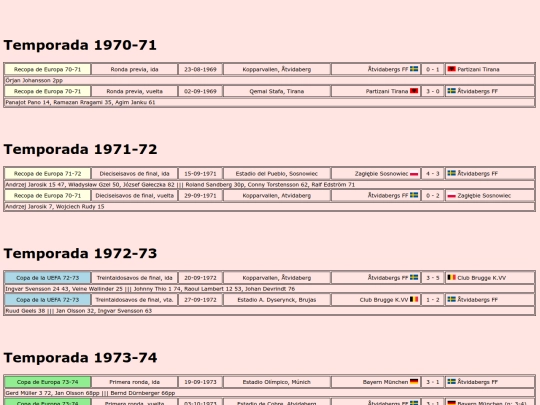Click the score '1 - 2'
Screen dimensions: 540x405
433,300
